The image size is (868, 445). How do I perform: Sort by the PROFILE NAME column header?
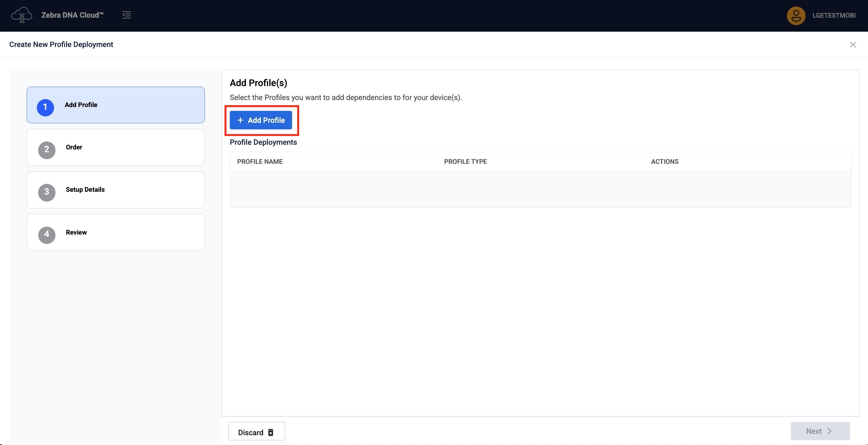tap(260, 162)
